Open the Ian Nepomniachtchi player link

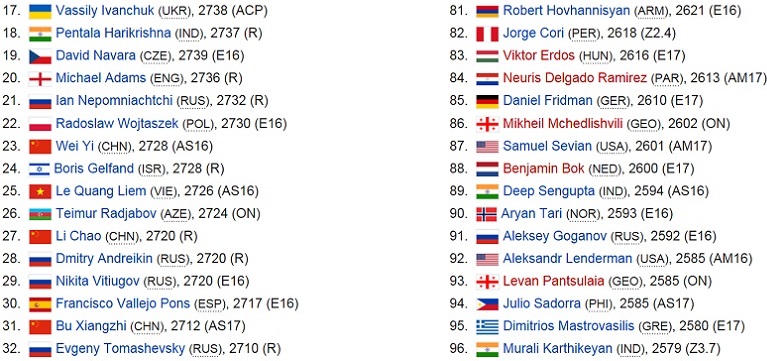click(114, 101)
